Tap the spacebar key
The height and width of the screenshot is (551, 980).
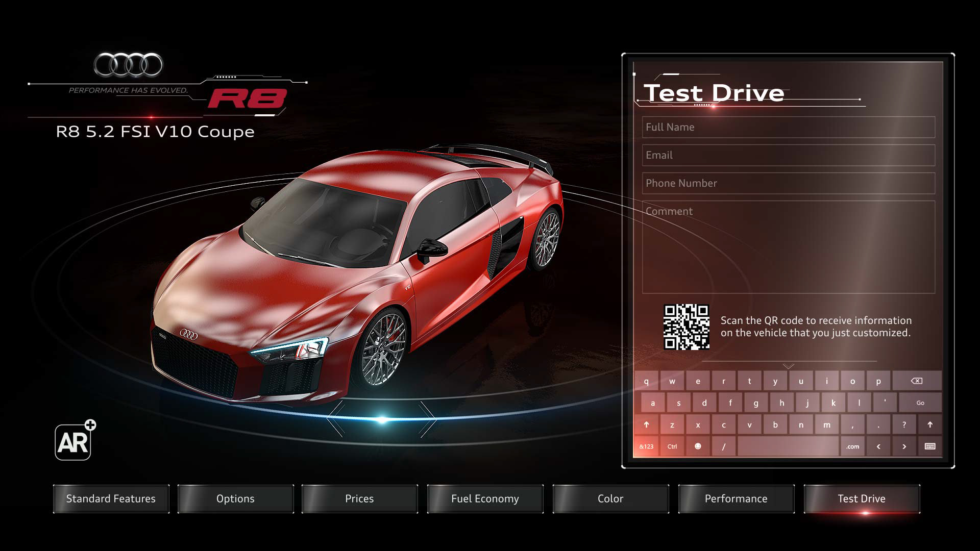tap(788, 446)
